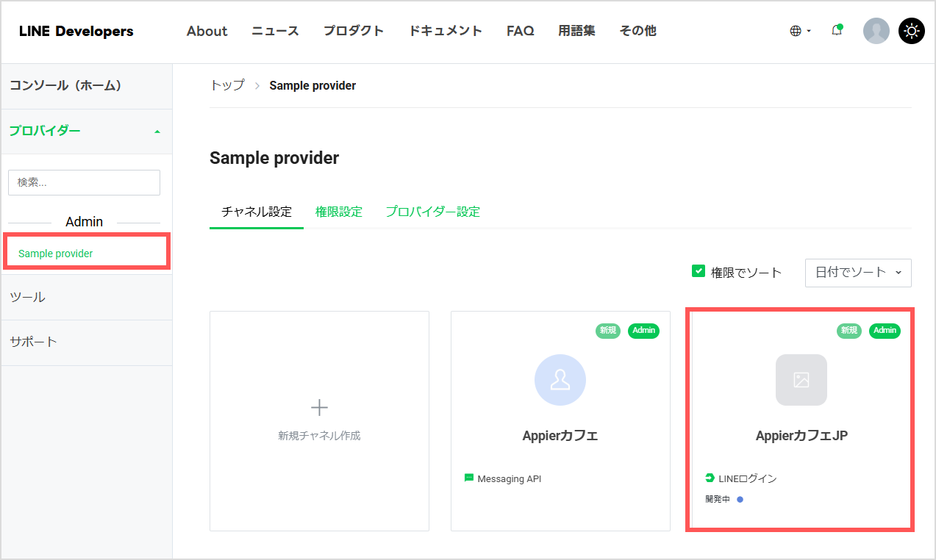936x560 pixels.
Task: Click the Sample provider page heading
Action: pyautogui.click(x=274, y=157)
